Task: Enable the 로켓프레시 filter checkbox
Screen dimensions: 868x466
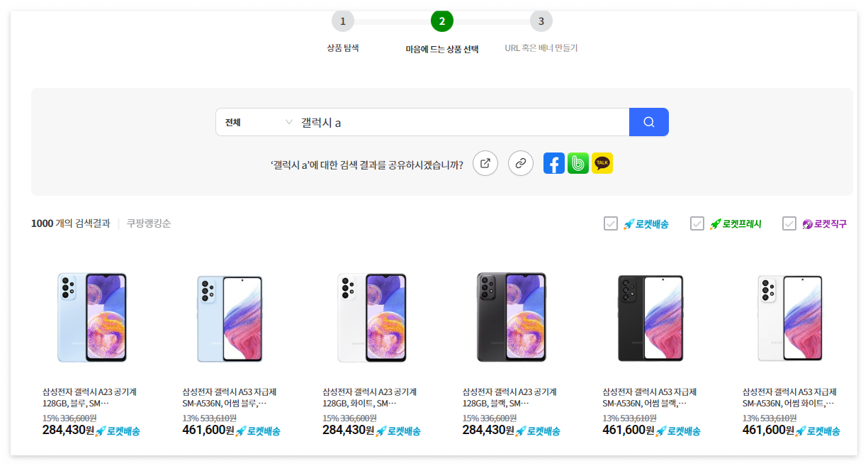Action: tap(698, 223)
